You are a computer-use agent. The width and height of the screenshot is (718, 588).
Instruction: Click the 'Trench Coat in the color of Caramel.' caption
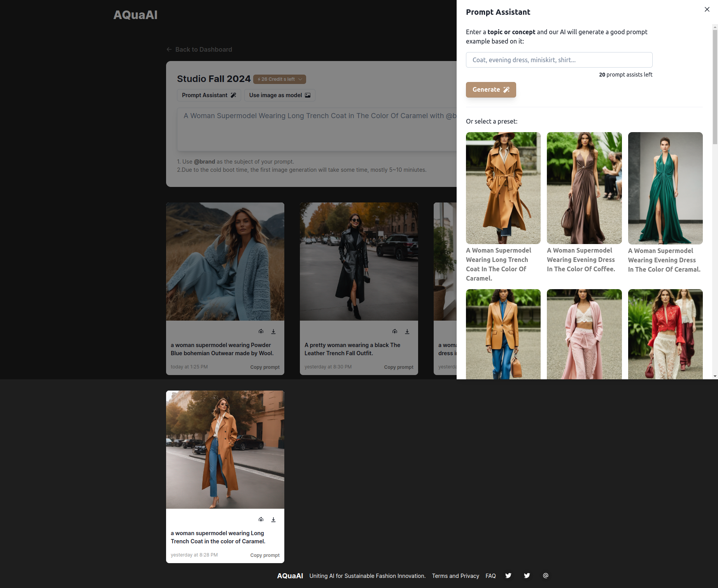tap(218, 541)
